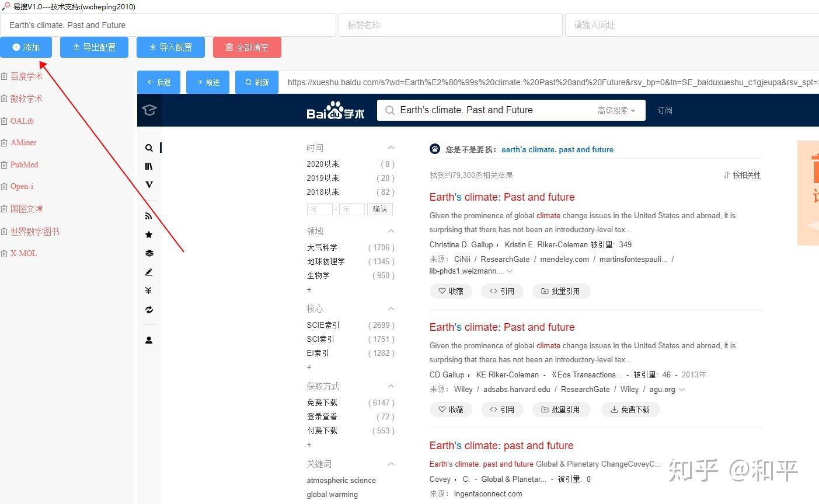Go forward with the 前进 button
This screenshot has height=504, width=819.
click(208, 82)
